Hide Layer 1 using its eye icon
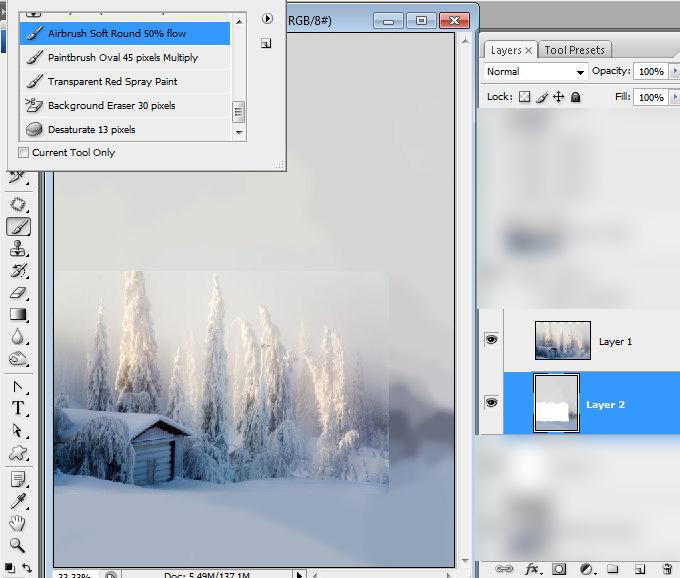 (491, 341)
